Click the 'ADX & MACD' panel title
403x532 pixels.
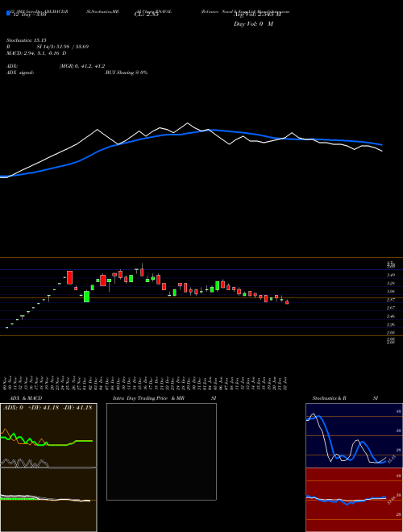pos(26,398)
